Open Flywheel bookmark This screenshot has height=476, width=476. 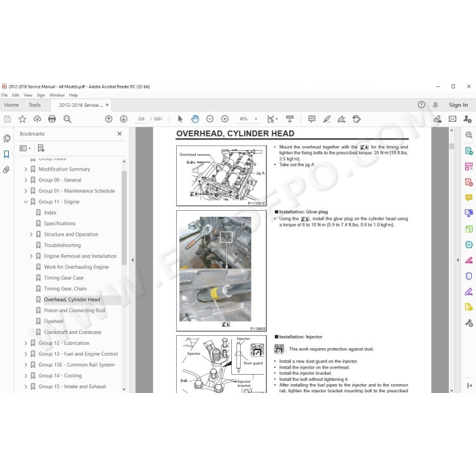pyautogui.click(x=54, y=321)
